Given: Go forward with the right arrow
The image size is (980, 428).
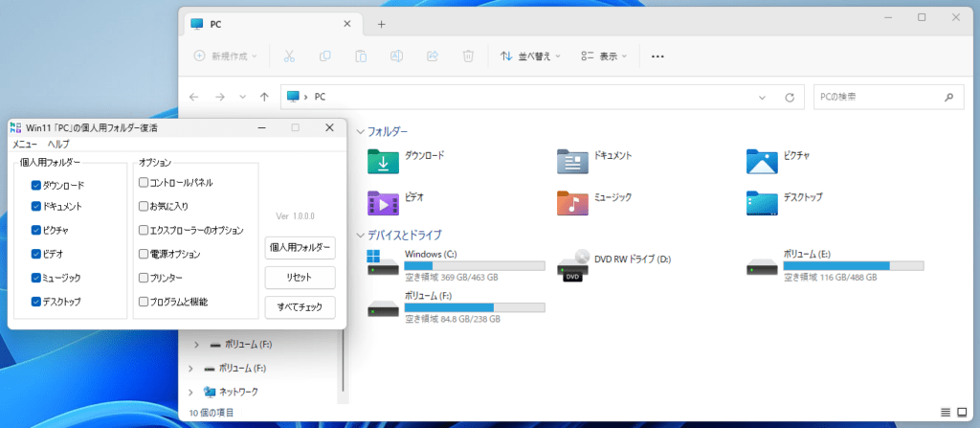Looking at the screenshot, I should tap(219, 97).
